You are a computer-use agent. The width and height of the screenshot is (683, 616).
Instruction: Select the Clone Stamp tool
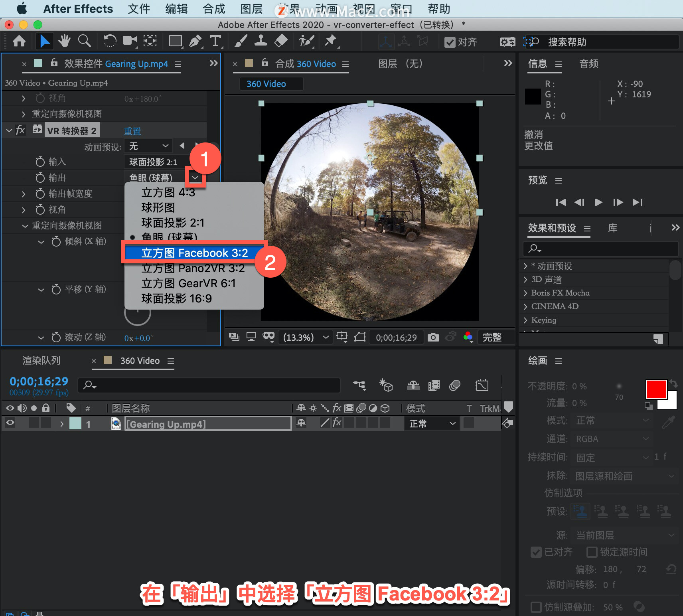tap(261, 41)
